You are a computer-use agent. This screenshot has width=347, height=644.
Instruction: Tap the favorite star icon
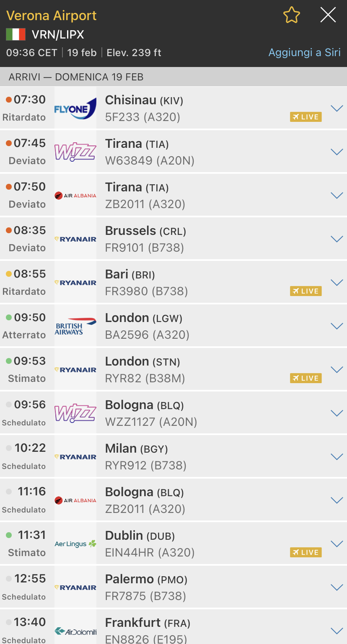pyautogui.click(x=292, y=16)
